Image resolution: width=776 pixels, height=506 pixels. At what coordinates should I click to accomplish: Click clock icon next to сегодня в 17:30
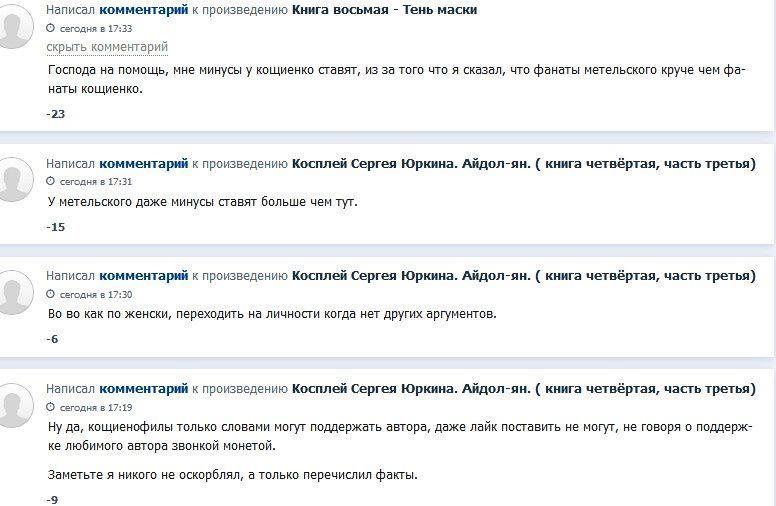[x=51, y=295]
